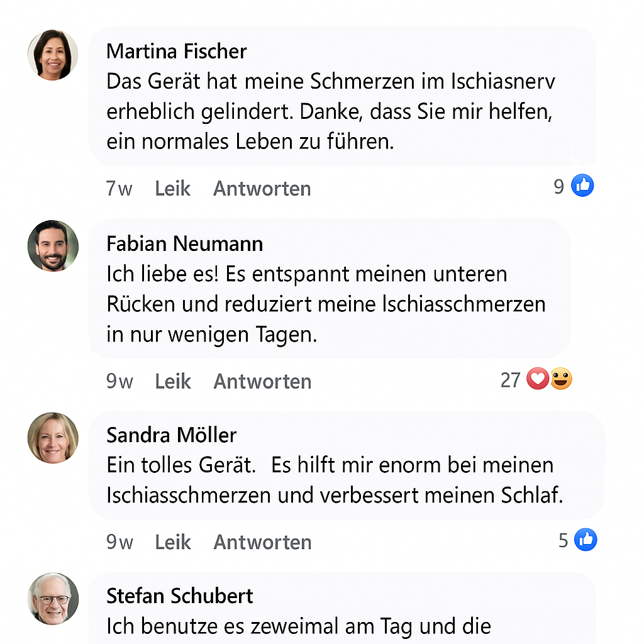Click the thumbs-up icon on Sandra's comment
The image size is (644, 644).
(586, 540)
